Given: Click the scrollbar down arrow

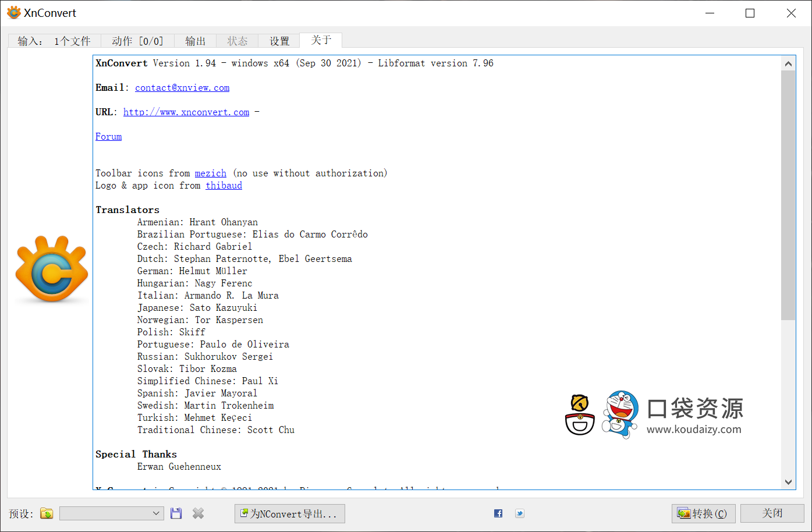Looking at the screenshot, I should [x=788, y=482].
